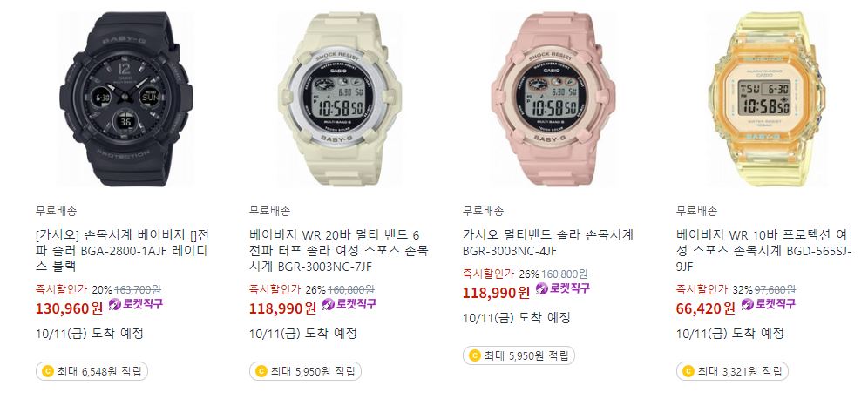
Task: Open the BGD-565SJ-9JF product title link
Action: click(x=764, y=250)
